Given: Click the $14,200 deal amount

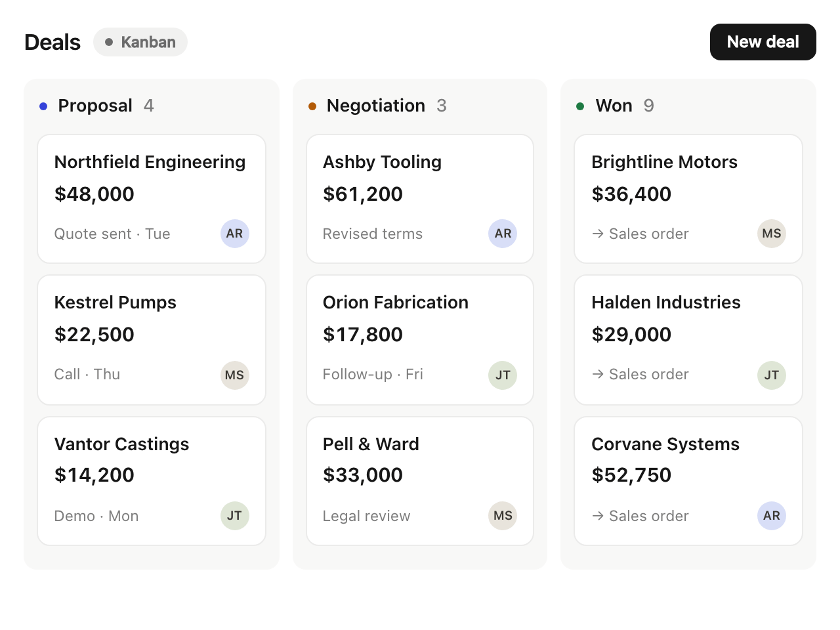Looking at the screenshot, I should (94, 475).
